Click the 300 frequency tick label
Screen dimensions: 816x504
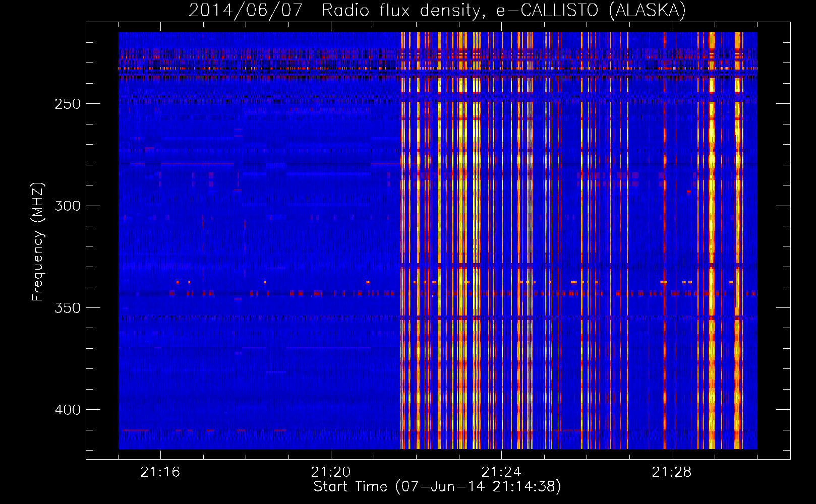pyautogui.click(x=68, y=206)
